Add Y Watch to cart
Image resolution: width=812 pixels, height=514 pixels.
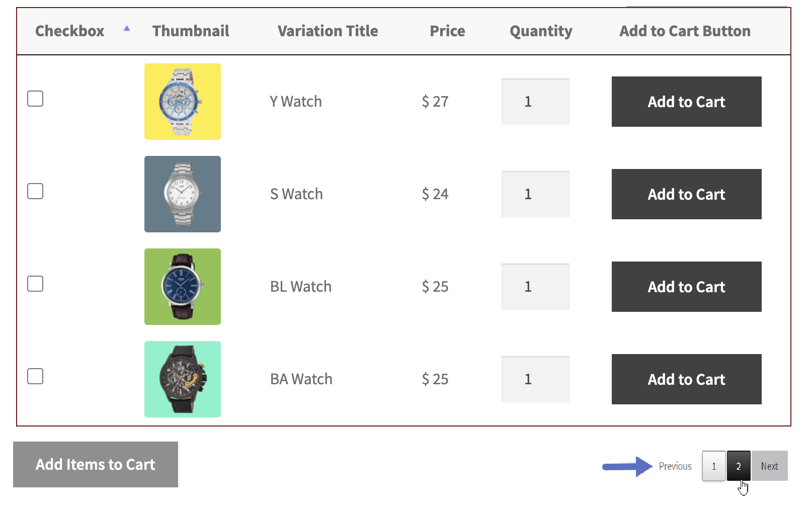point(686,102)
